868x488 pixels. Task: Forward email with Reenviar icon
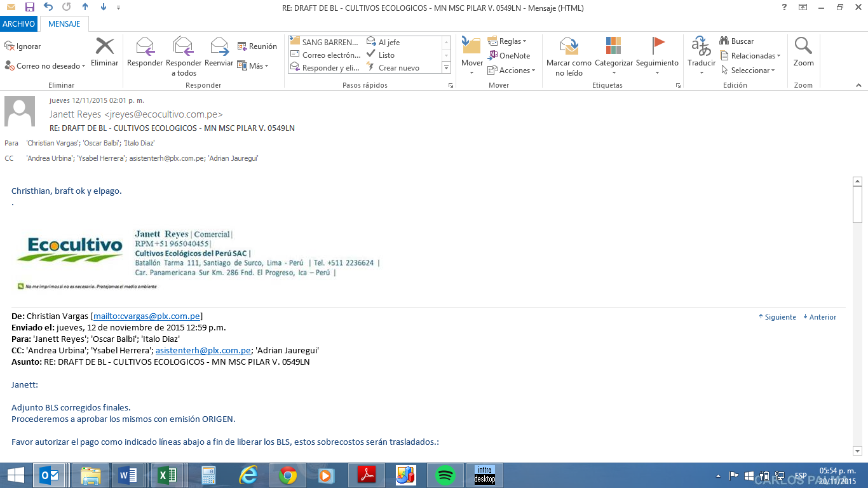pos(219,48)
